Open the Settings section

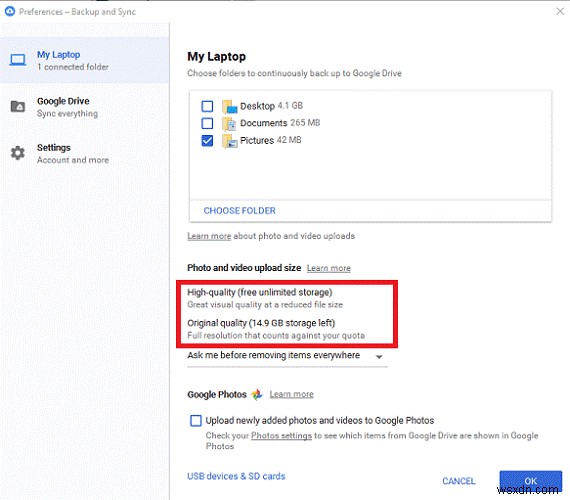(x=84, y=153)
